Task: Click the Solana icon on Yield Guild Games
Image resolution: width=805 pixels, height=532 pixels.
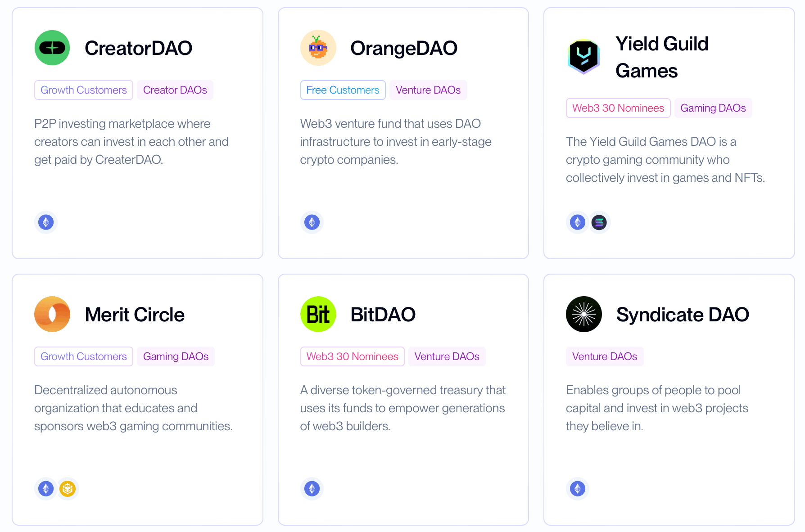Action: point(599,222)
